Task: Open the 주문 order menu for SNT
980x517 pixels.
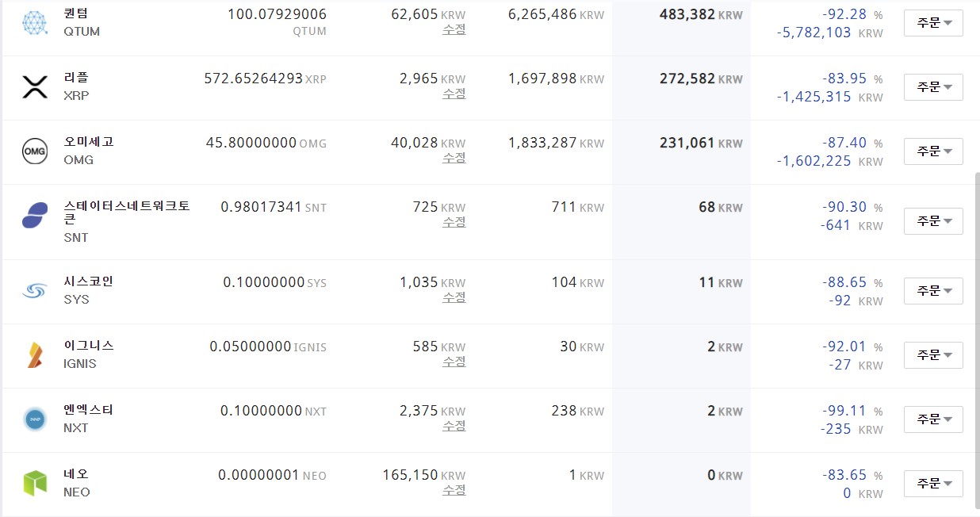Action: pyautogui.click(x=933, y=221)
